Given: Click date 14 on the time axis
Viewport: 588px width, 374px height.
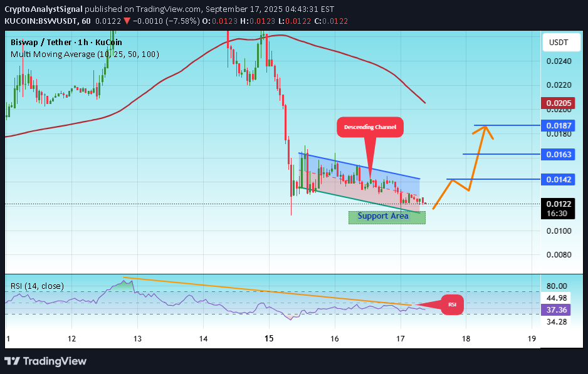Looking at the screenshot, I should tap(203, 339).
